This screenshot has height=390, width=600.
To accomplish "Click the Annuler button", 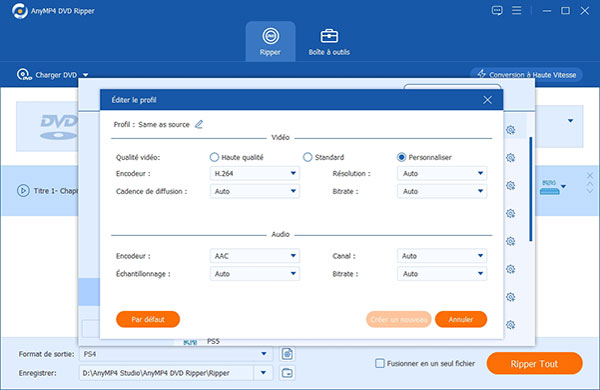I will tap(461, 319).
